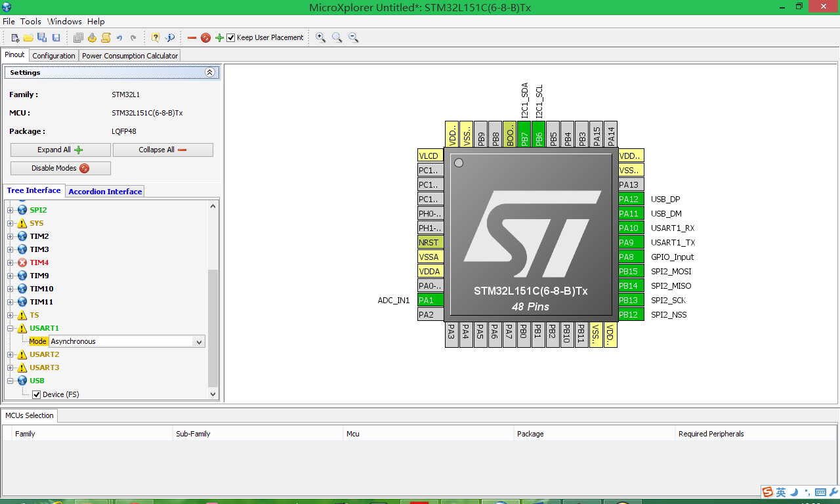Click the Disable Modes button
This screenshot has height=504, width=840.
(x=60, y=168)
